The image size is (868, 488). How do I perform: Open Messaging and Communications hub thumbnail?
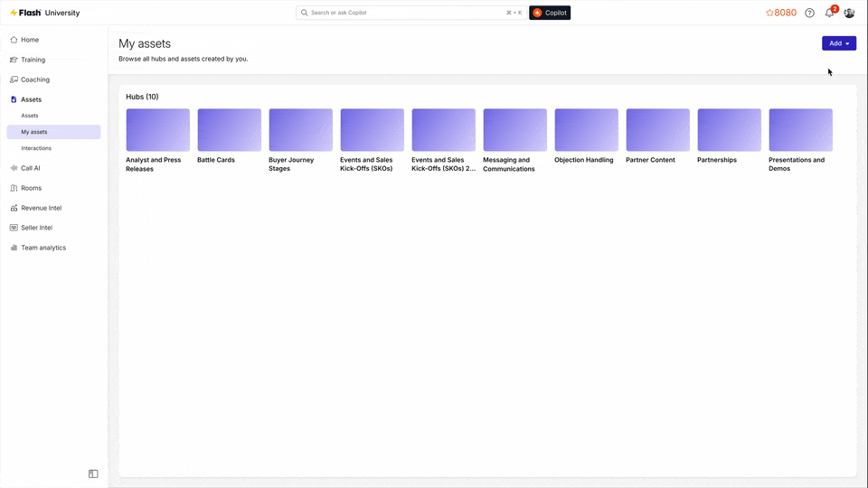point(514,130)
